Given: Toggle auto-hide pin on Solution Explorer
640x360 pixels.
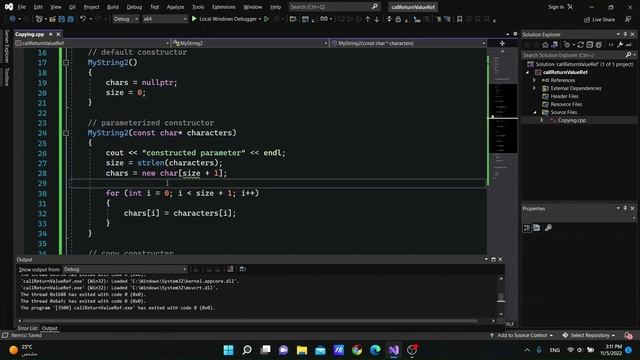Looking at the screenshot, I should pyautogui.click(x=625, y=34).
